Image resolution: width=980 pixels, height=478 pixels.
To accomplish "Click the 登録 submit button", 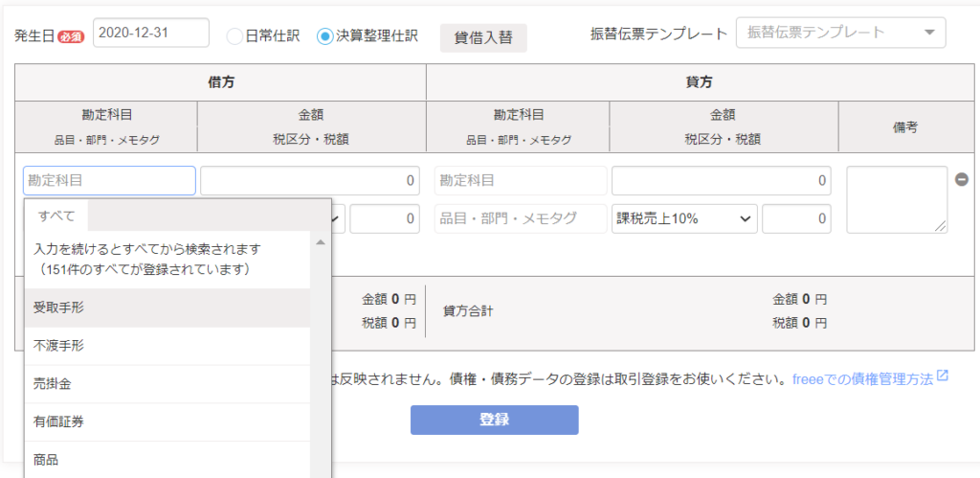I will pyautogui.click(x=495, y=420).
